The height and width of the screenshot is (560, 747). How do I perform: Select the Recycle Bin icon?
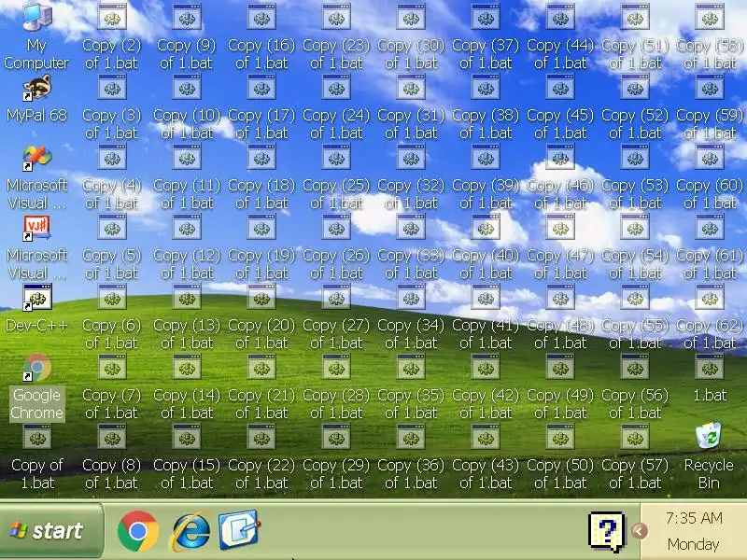(x=710, y=436)
